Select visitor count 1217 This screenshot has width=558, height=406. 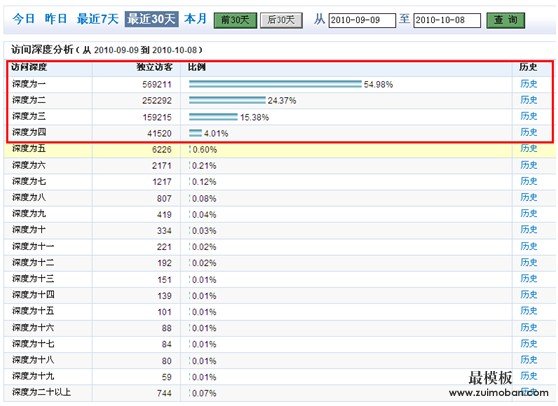(x=162, y=182)
